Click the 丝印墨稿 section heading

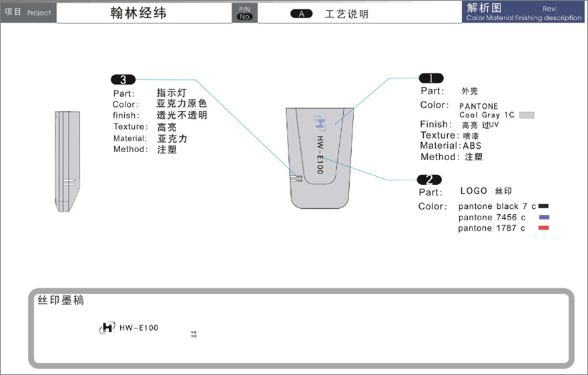tap(61, 301)
